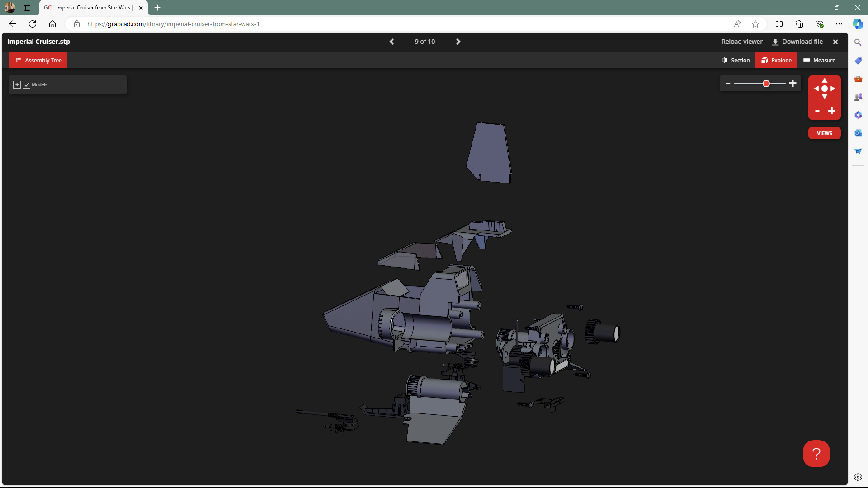This screenshot has height=488, width=868.
Task: Open browser split screen
Action: click(779, 24)
